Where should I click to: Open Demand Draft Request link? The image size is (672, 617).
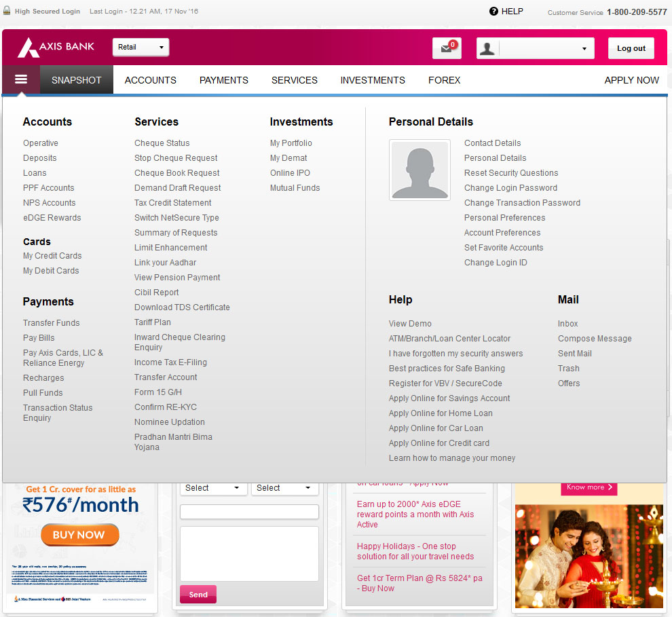[178, 188]
